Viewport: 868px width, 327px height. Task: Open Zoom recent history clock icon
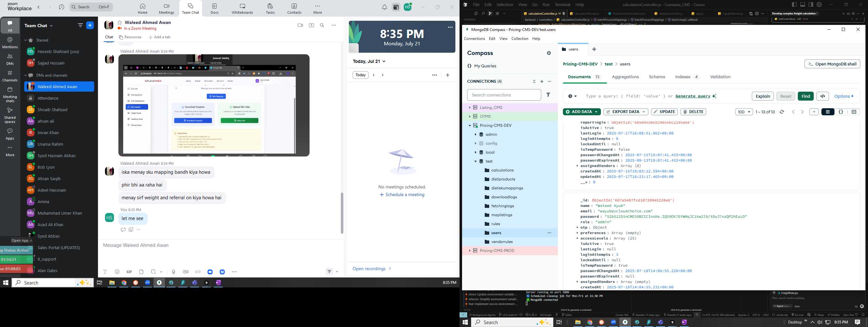pyautogui.click(x=61, y=7)
